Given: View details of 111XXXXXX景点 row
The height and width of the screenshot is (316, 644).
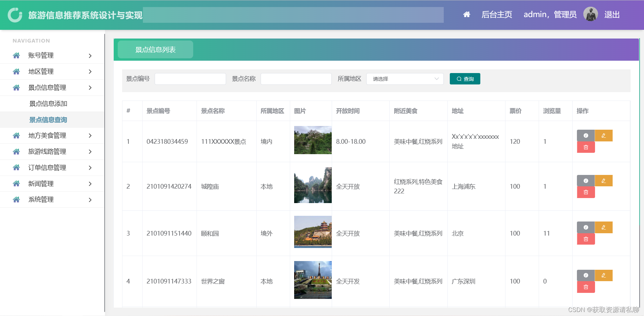Looking at the screenshot, I should click(x=586, y=135).
